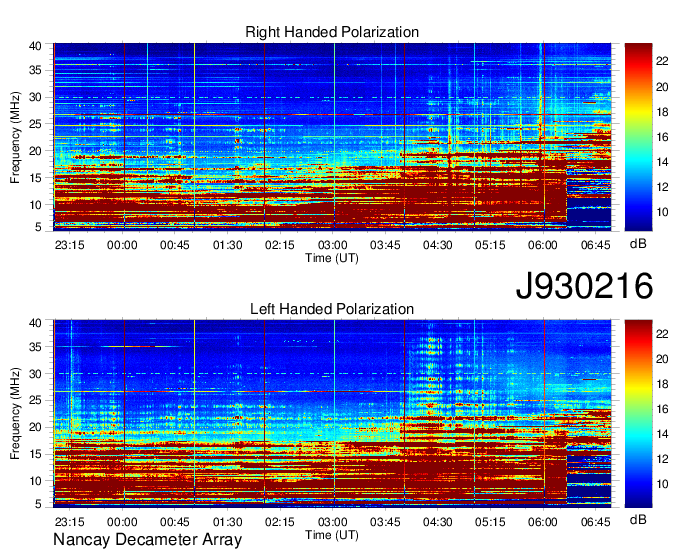The width and height of the screenshot is (680, 552).
Task: Click the "Frequency (MHz)" label of the right-handed plot
Action: (15, 137)
